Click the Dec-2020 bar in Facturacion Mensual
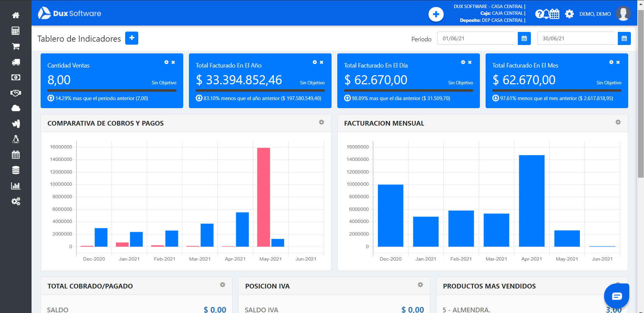Viewport: 644px width, 313px height. coord(390,216)
